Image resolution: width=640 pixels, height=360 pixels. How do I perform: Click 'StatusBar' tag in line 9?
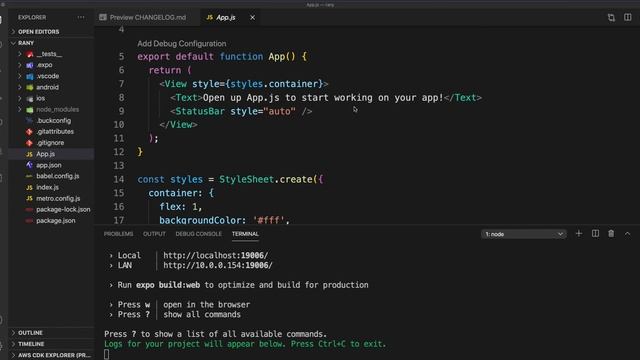coord(200,111)
